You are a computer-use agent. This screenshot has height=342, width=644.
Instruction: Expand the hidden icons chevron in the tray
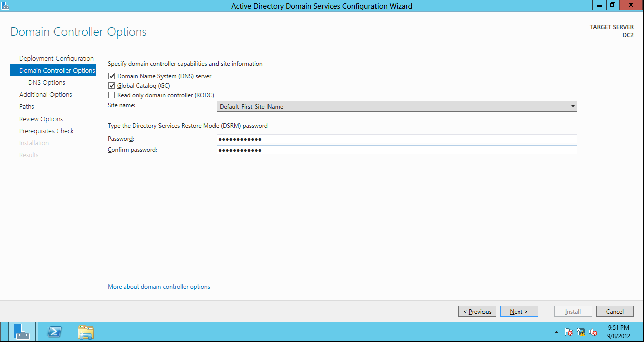(557, 332)
